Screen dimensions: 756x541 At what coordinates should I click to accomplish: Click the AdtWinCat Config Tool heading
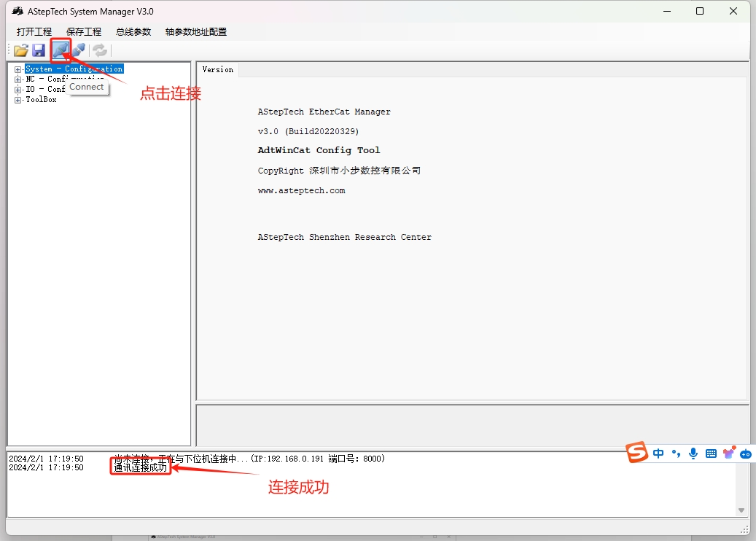[x=319, y=150]
